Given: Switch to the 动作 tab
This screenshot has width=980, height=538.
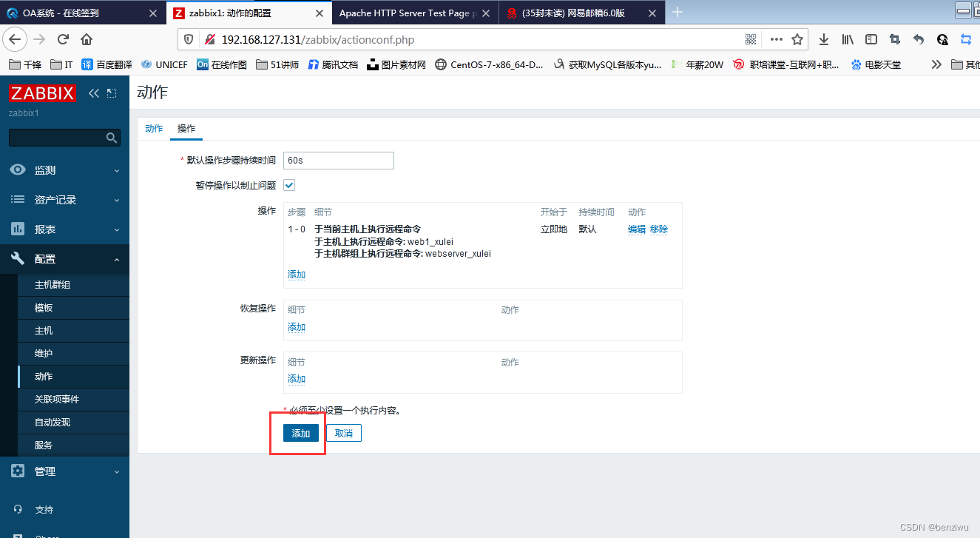Looking at the screenshot, I should 154,129.
